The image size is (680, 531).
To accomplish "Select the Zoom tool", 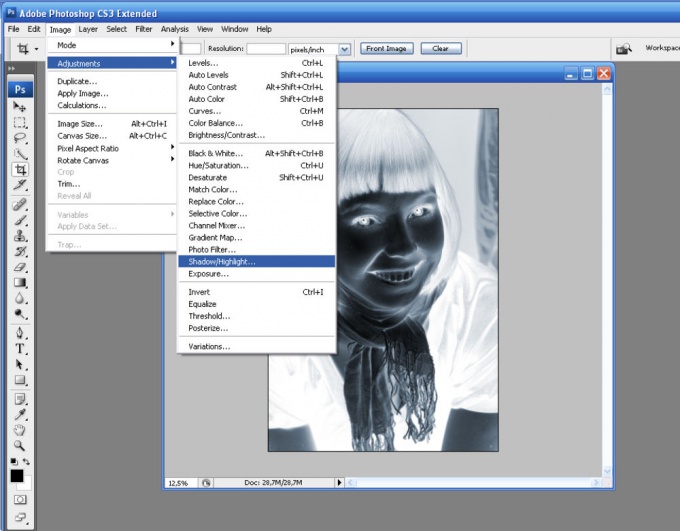I will tap(20, 444).
